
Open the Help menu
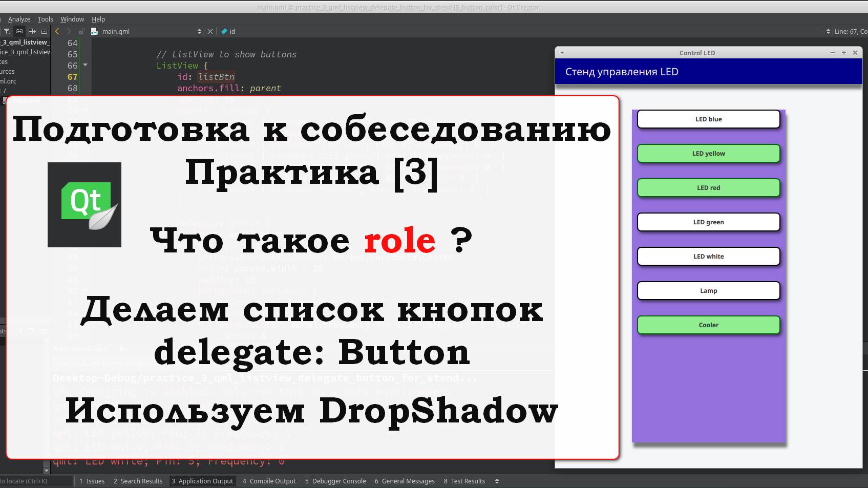click(x=98, y=19)
